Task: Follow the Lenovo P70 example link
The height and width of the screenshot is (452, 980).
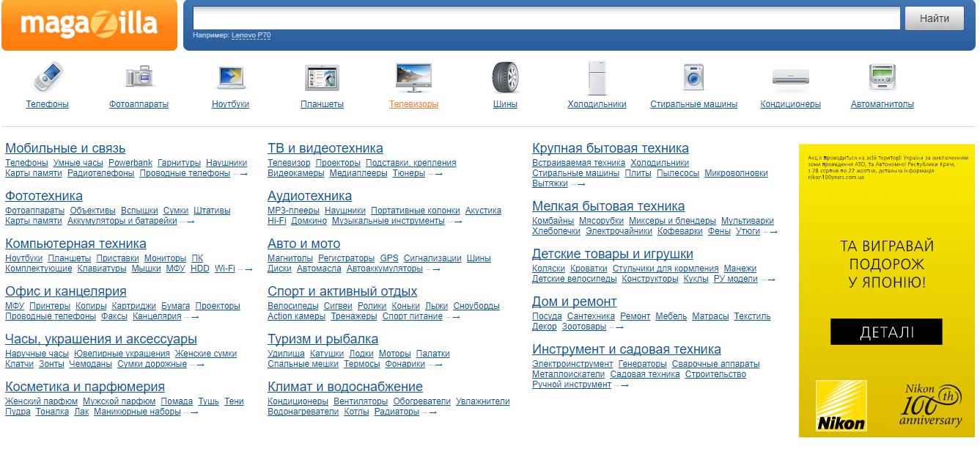Action: [251, 35]
